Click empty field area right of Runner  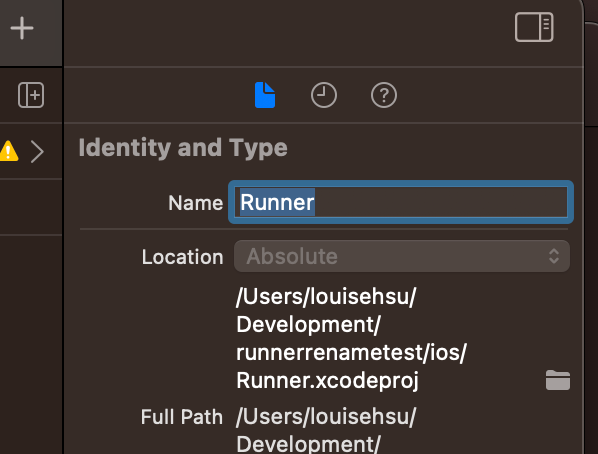tap(440, 202)
